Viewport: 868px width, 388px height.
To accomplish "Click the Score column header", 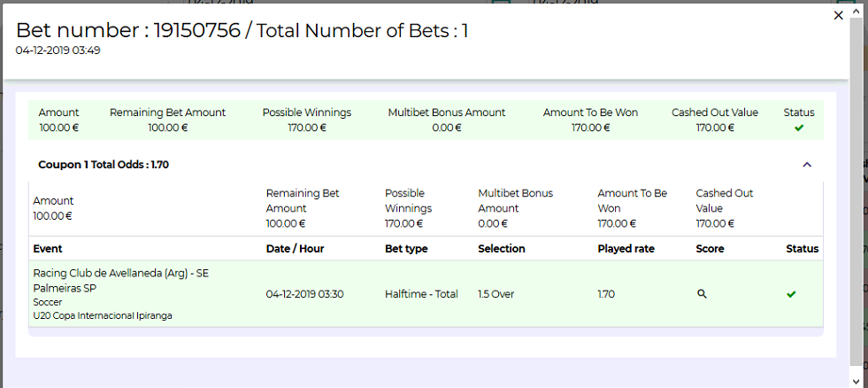I will [711, 249].
